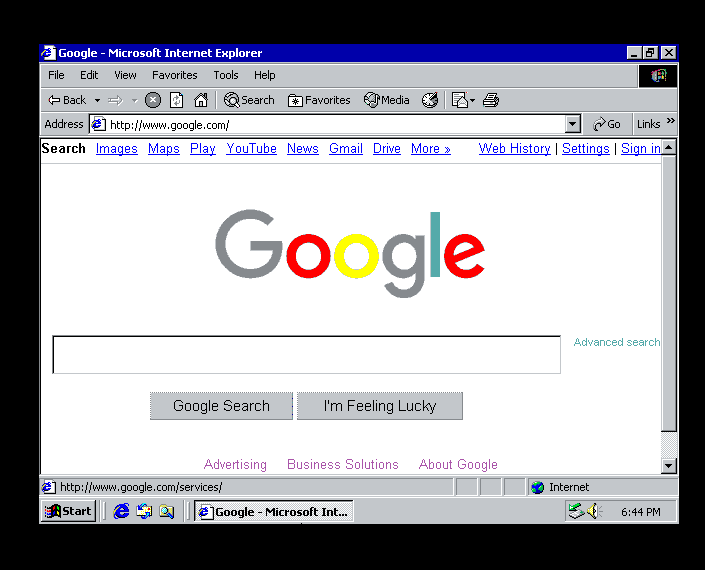The width and height of the screenshot is (705, 570).
Task: Click the 6:44 PM clock
Action: click(x=641, y=512)
